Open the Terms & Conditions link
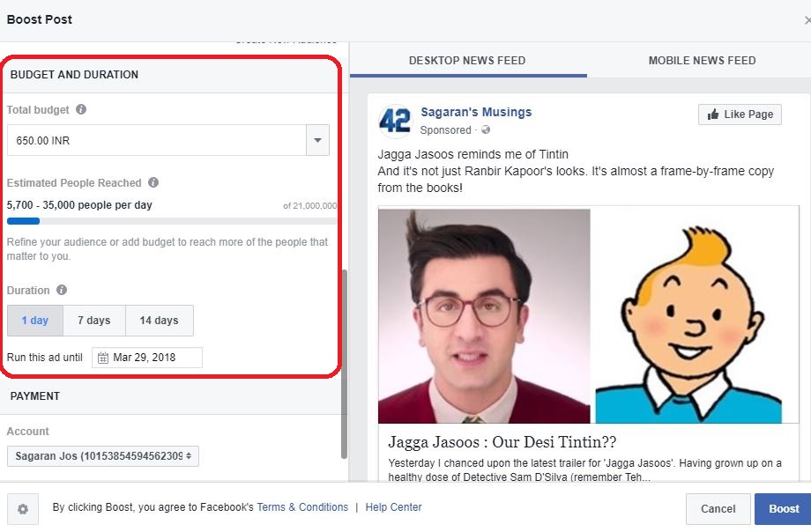The width and height of the screenshot is (811, 532). click(302, 507)
